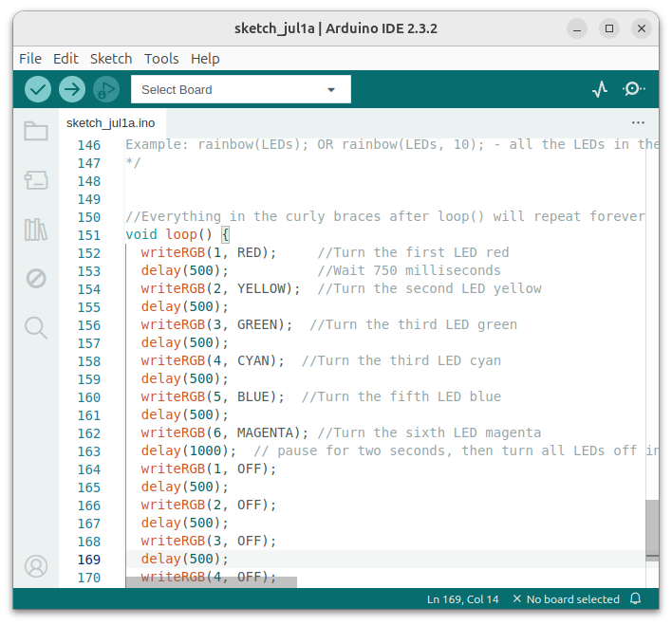Open the Sketch menu

tap(111, 59)
